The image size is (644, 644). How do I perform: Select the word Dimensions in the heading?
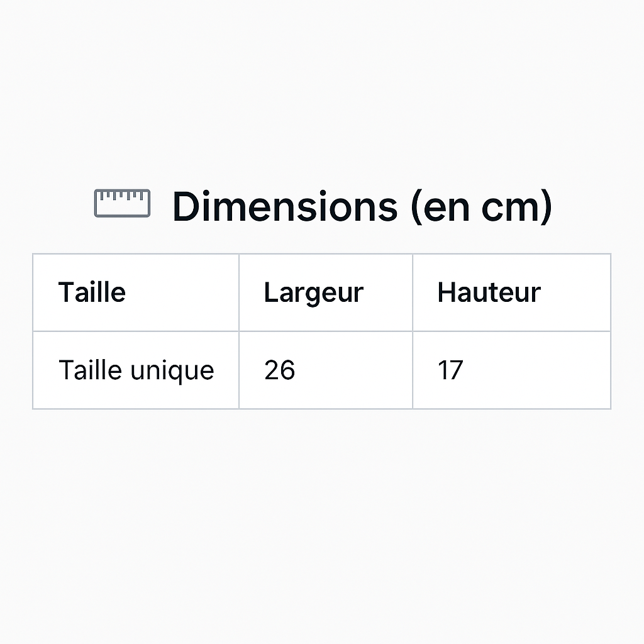click(285, 206)
